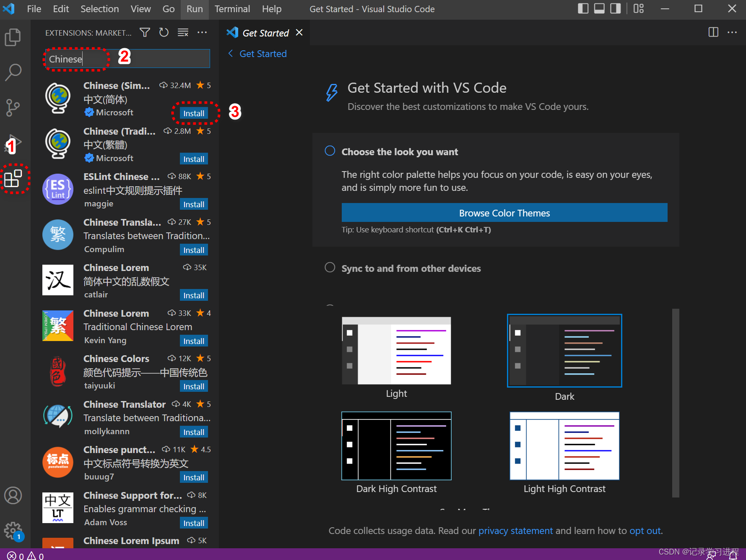The image size is (746, 560).
Task: Choose the Light High Contrast theme thumbnail
Action: tap(564, 446)
